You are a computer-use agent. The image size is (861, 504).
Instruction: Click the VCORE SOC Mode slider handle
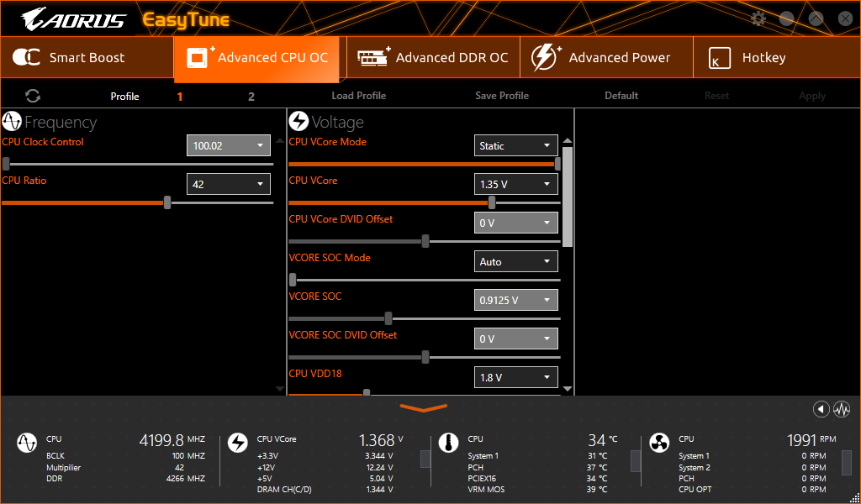coord(293,280)
